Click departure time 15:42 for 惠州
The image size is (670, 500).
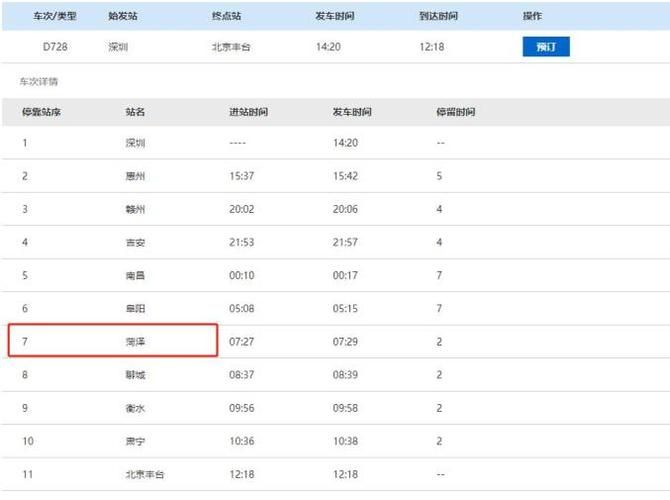pyautogui.click(x=345, y=176)
